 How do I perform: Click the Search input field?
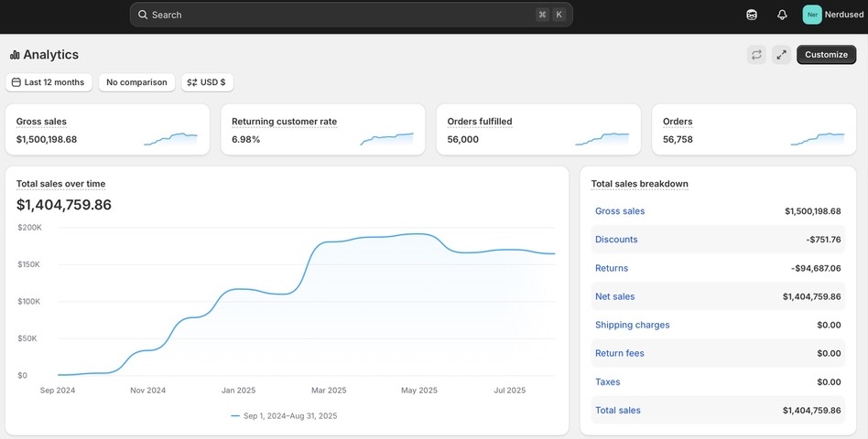[x=351, y=15]
